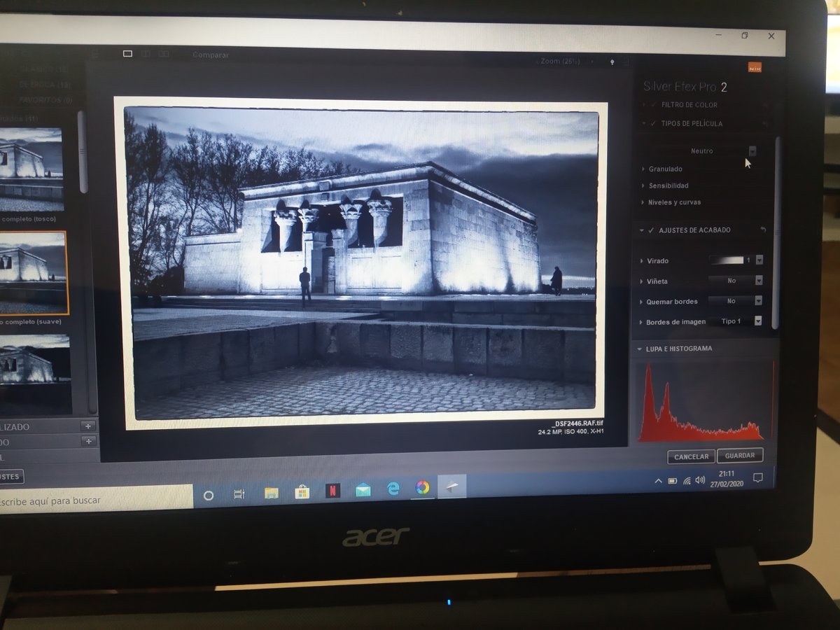Image resolution: width=840 pixels, height=630 pixels.
Task: Open Microsoft Edge from the taskbar
Action: [x=393, y=489]
